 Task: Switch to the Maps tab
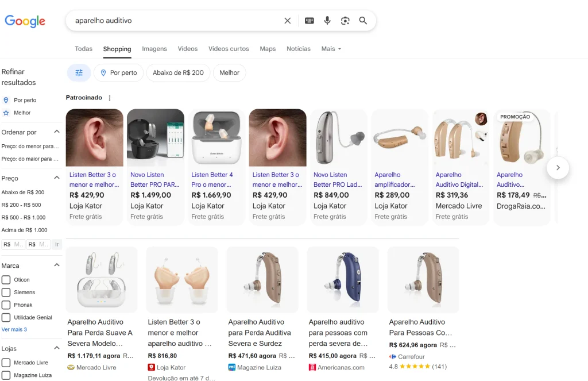268,49
